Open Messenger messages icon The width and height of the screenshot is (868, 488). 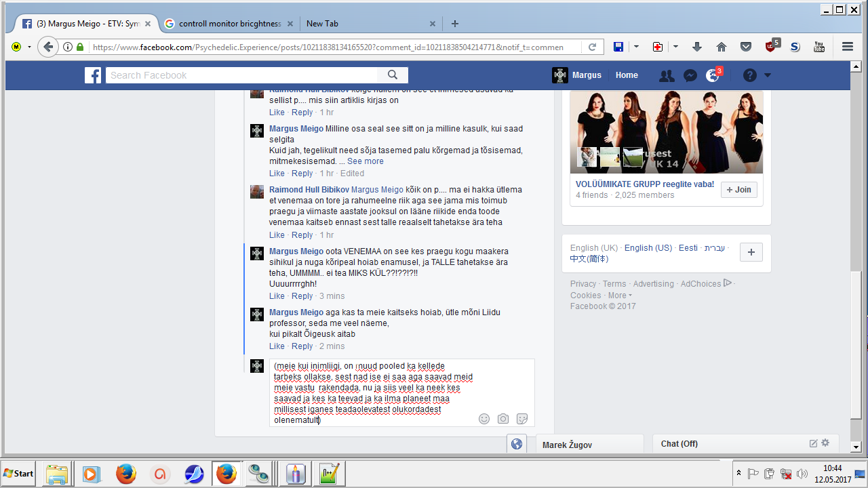tap(690, 76)
